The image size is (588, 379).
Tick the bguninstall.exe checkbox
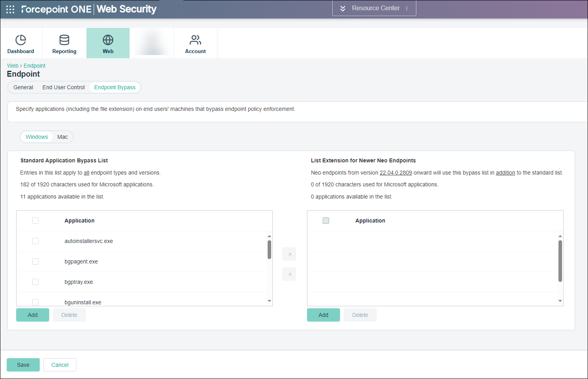[x=35, y=302]
